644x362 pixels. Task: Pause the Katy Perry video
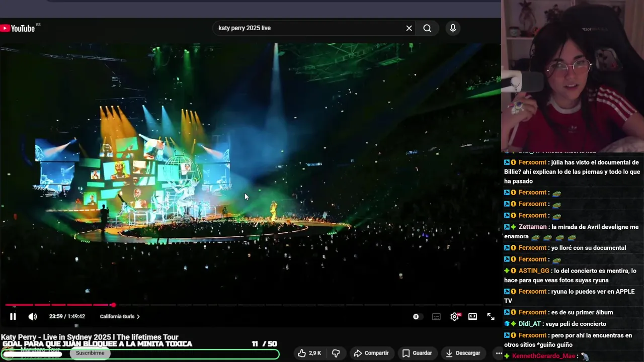coord(13,317)
